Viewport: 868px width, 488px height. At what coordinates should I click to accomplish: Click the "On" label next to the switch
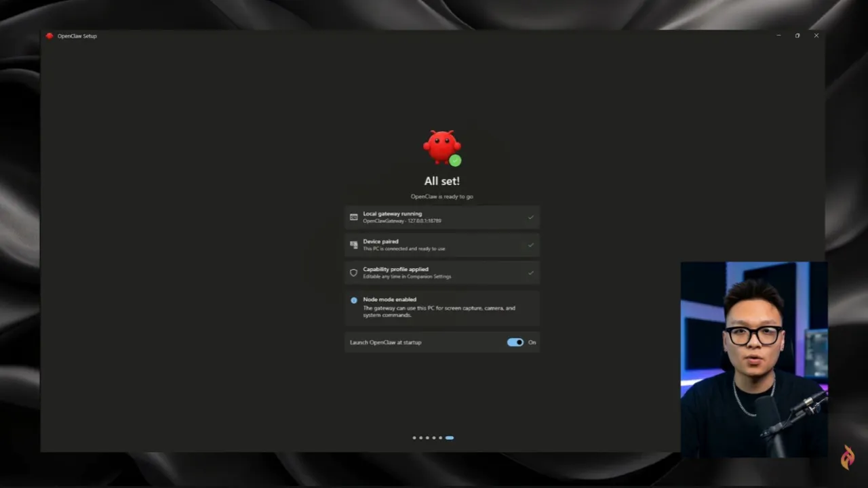532,342
